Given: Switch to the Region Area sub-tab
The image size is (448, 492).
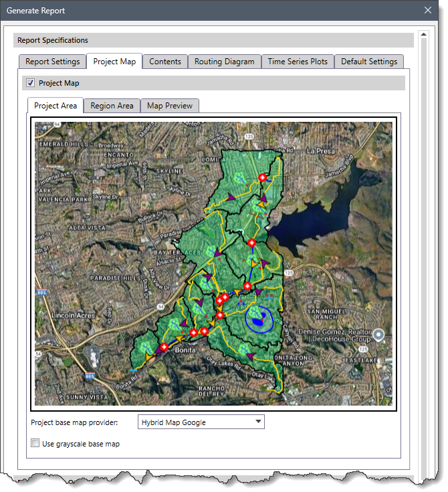Looking at the screenshot, I should pyautogui.click(x=112, y=106).
